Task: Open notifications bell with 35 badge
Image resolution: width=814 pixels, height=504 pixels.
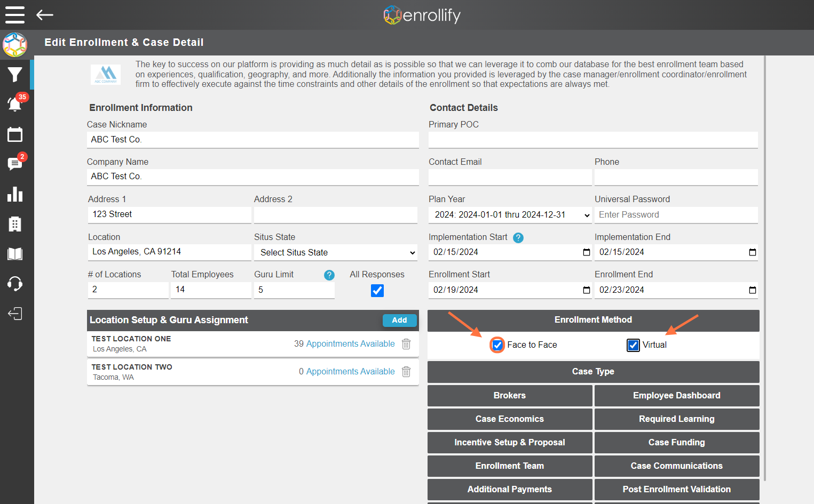Action: point(15,104)
